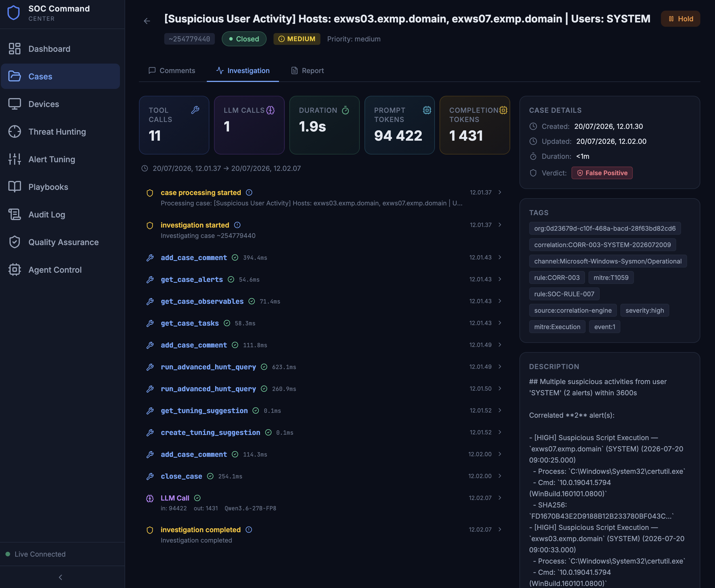Click the Live Connected status indicator
The height and width of the screenshot is (588, 715).
click(36, 554)
